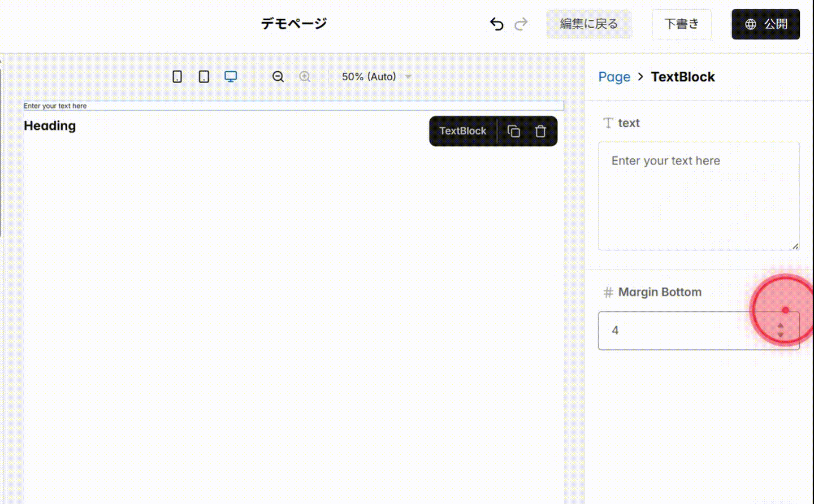Duplicate the TextBlock using the copy icon
The height and width of the screenshot is (504, 814).
coord(513,131)
